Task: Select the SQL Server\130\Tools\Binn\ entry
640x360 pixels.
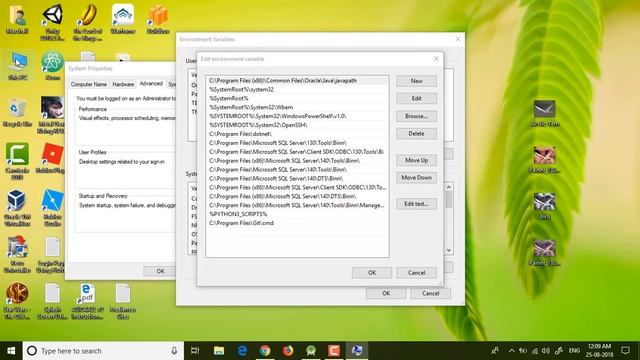Action: [297, 143]
